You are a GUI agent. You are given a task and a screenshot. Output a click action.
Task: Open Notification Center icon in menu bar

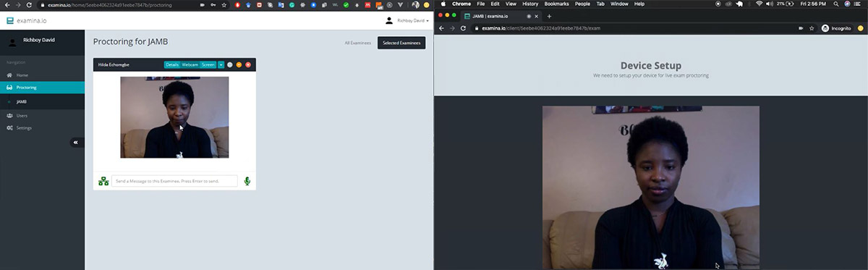click(858, 4)
